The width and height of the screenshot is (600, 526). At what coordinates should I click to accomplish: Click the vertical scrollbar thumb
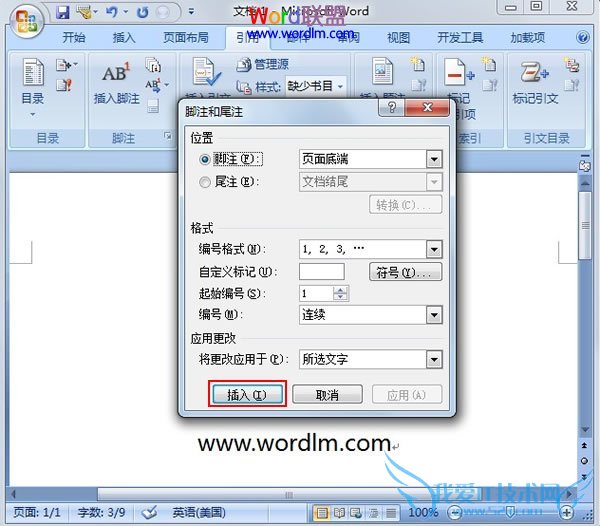click(x=585, y=226)
